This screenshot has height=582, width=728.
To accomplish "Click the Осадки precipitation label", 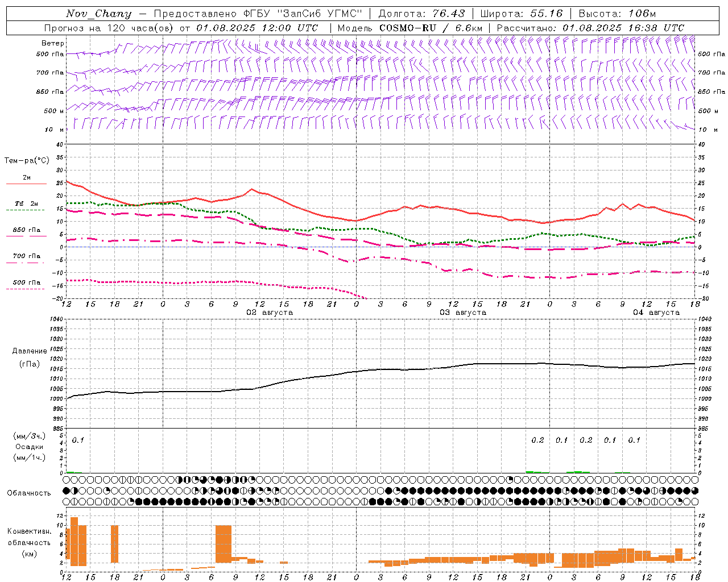I will coord(30,447).
